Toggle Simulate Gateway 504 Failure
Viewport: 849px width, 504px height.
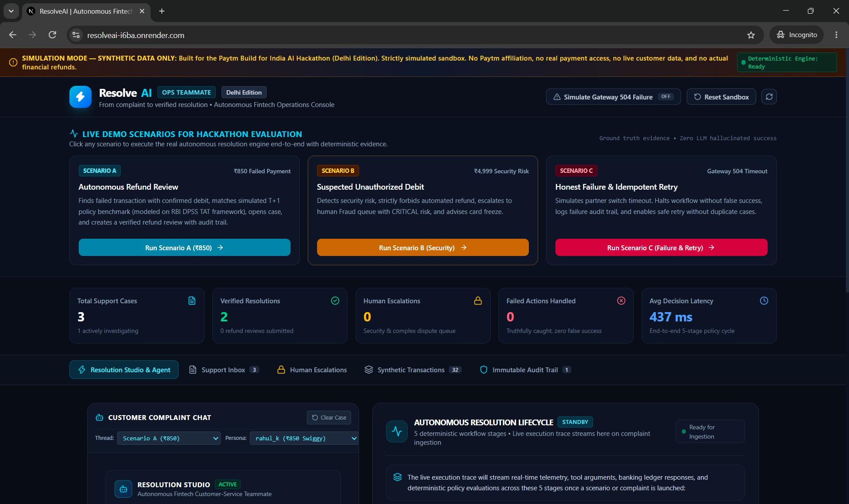[613, 97]
